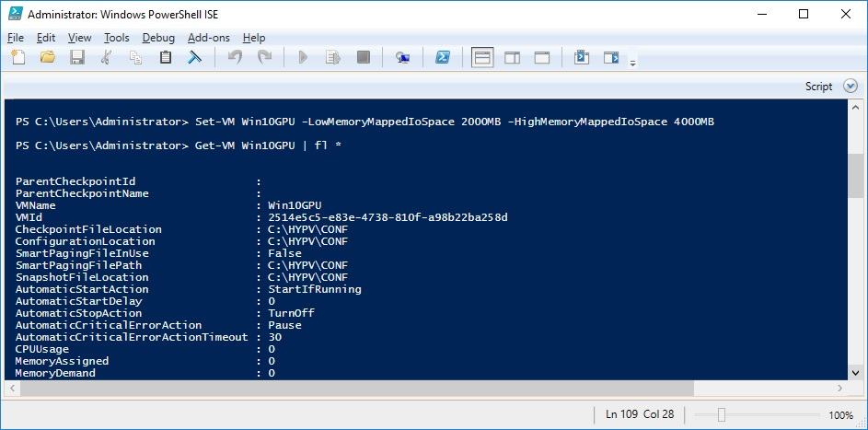
Task: Paste from clipboard with the Paste icon
Action: 165,57
